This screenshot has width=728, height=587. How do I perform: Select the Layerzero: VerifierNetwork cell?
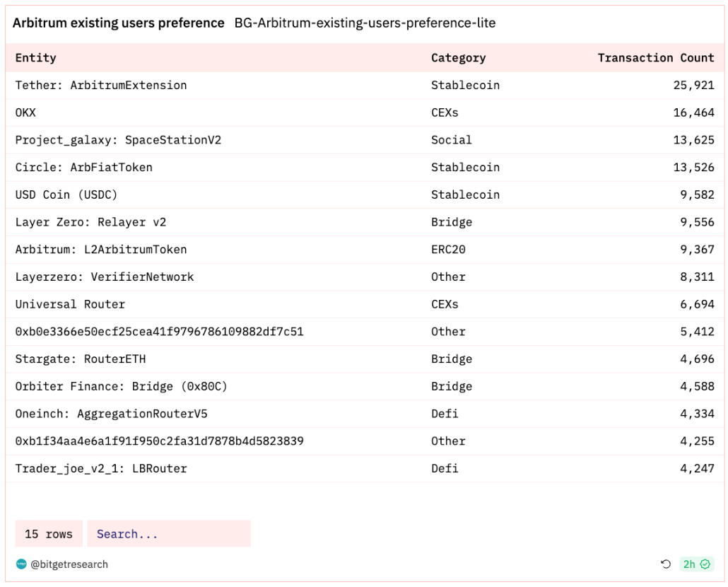[x=105, y=277]
